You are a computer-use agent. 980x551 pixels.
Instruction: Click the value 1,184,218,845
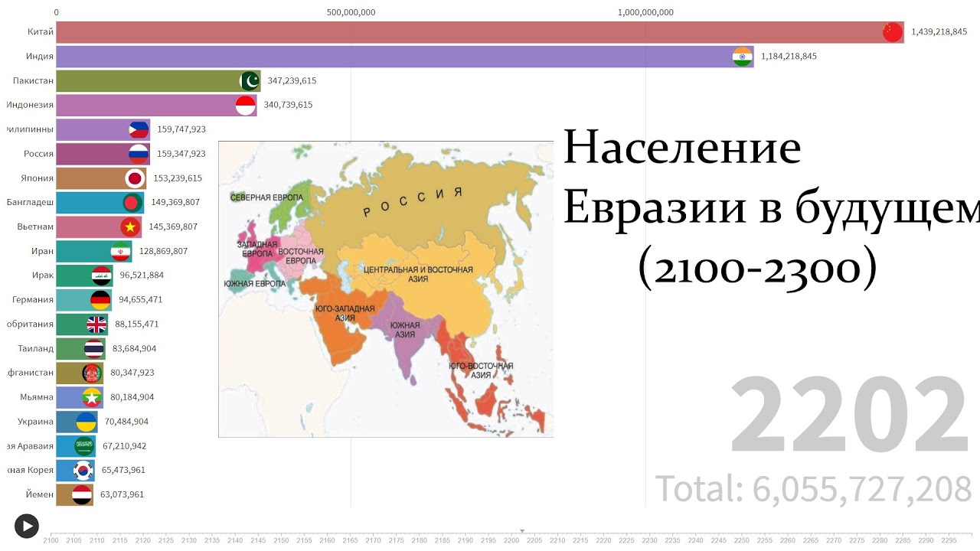click(x=789, y=57)
